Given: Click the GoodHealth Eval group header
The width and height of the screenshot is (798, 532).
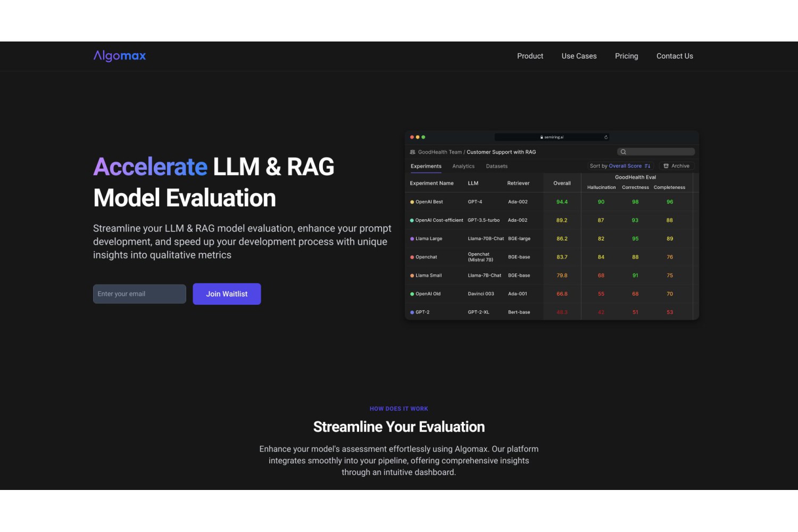Looking at the screenshot, I should click(x=635, y=177).
